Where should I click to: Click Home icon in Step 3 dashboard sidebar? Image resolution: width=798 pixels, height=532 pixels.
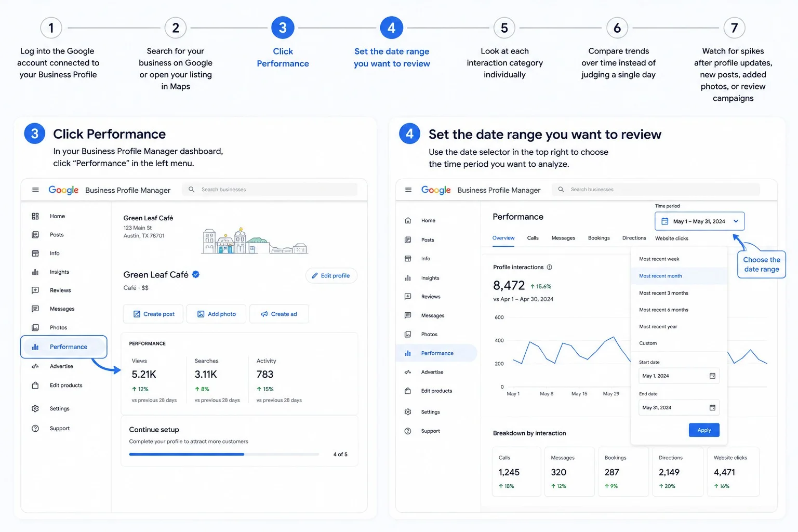coord(35,216)
